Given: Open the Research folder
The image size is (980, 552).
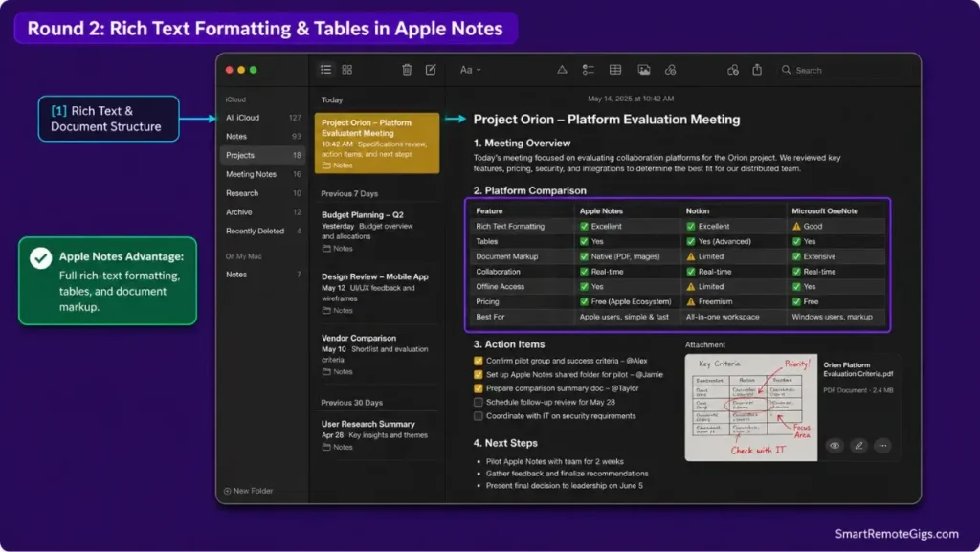Looking at the screenshot, I should pos(263,193).
